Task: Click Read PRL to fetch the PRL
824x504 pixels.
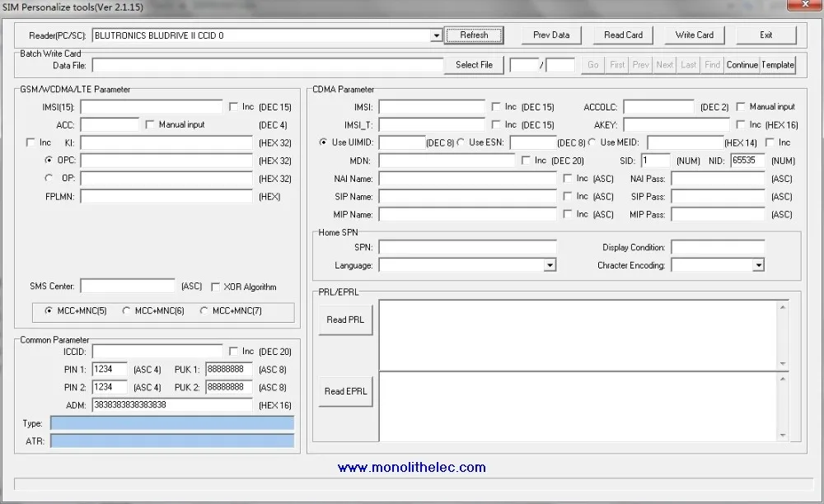Action: pos(345,320)
